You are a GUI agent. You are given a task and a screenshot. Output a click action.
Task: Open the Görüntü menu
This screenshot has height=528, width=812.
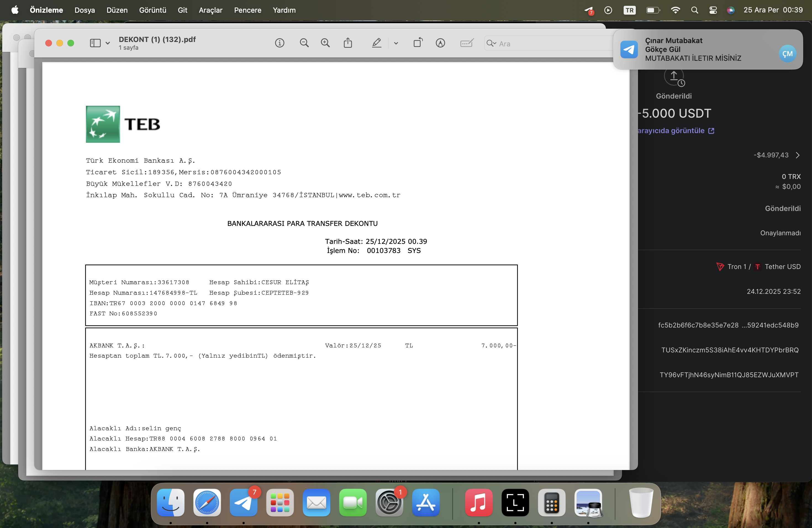[x=152, y=10]
